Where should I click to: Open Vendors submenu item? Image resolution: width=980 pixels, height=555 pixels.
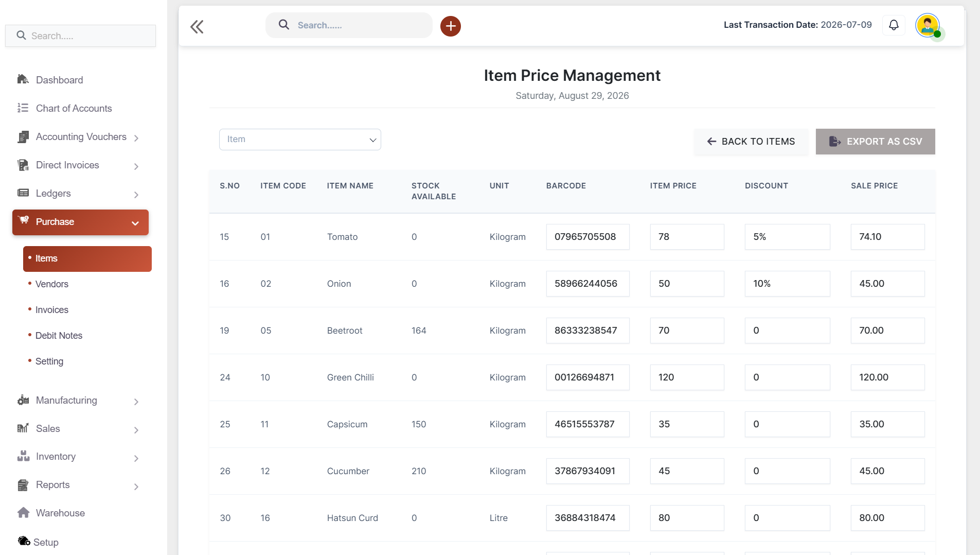pyautogui.click(x=51, y=284)
